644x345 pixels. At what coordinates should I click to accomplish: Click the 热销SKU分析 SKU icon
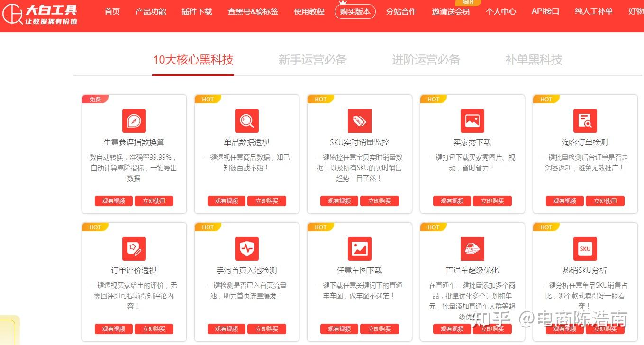[x=585, y=249]
